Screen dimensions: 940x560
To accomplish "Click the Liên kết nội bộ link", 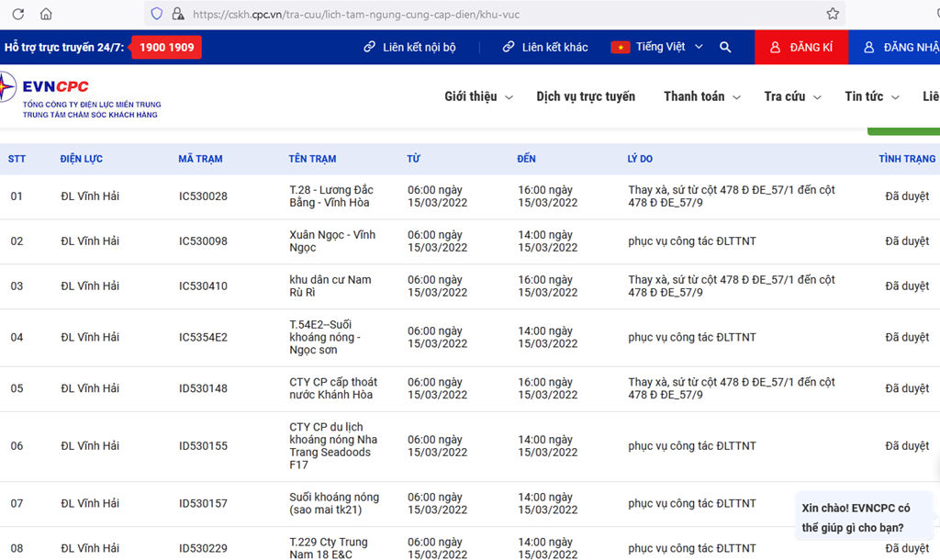I will [x=410, y=47].
